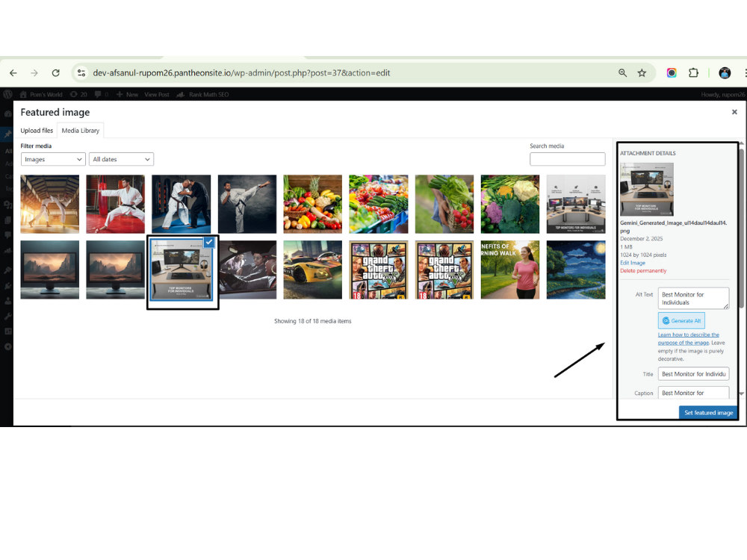Select the first Grand Theft Auto cover thumbnail

(x=378, y=270)
